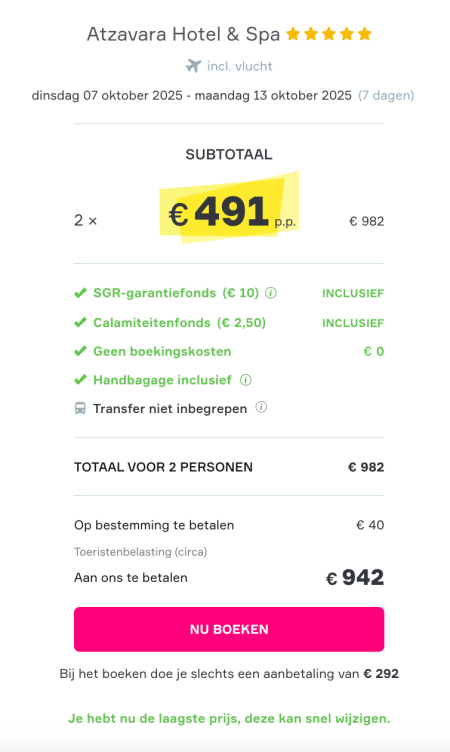This screenshot has width=450, height=752.
Task: Click the travel dates line
Action: click(x=223, y=95)
